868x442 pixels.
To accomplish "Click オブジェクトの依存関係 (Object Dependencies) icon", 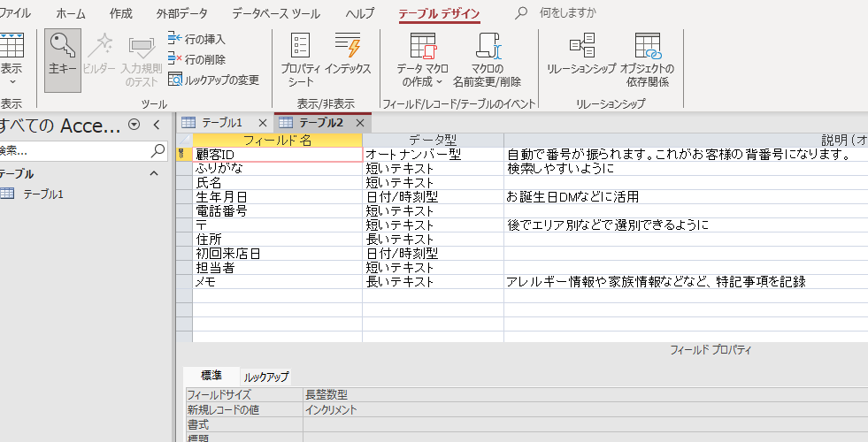I will click(647, 58).
